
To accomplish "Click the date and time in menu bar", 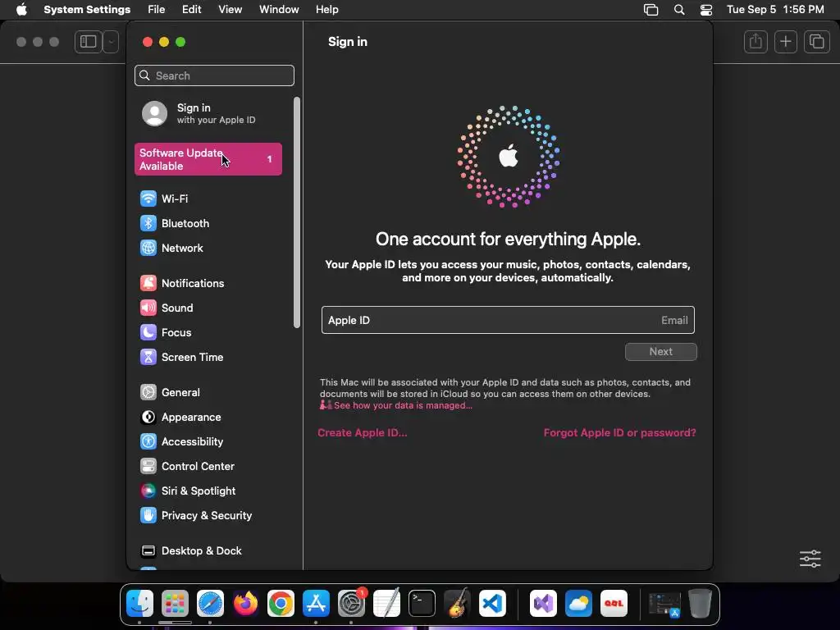I will point(775,10).
